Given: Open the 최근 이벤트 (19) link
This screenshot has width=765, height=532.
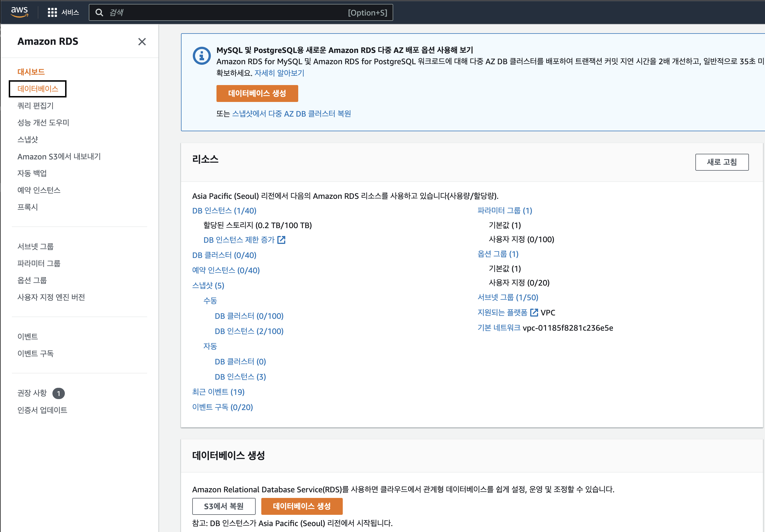Looking at the screenshot, I should point(218,392).
